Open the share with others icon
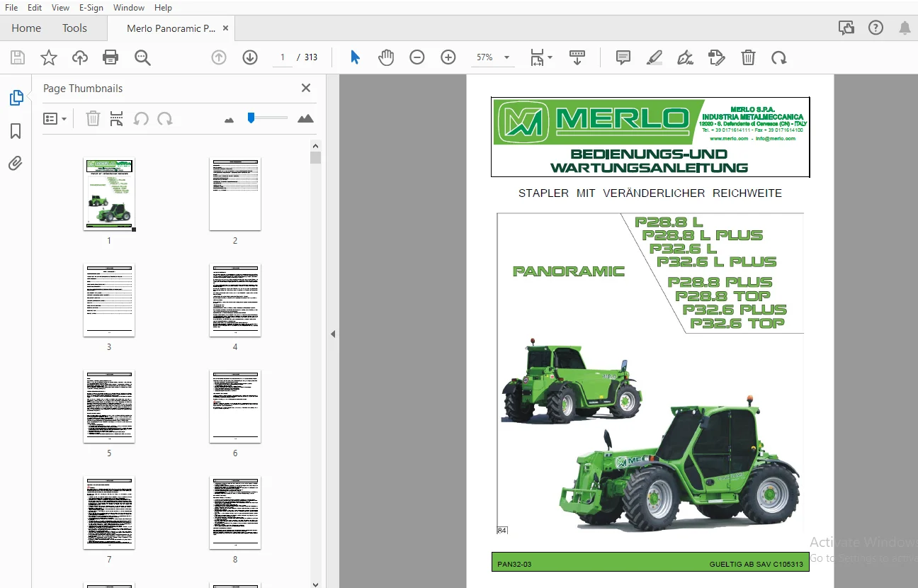 click(x=846, y=28)
